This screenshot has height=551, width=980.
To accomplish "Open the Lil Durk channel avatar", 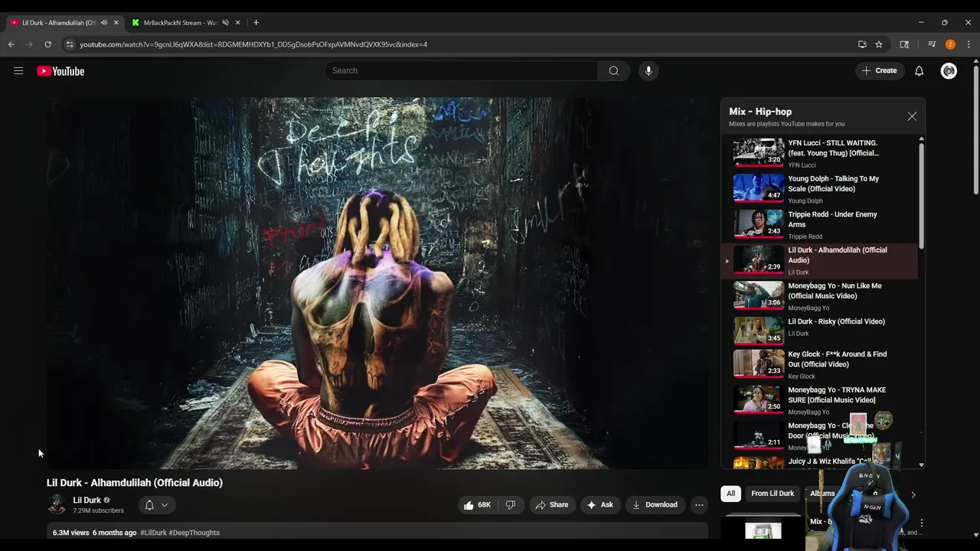I will tap(57, 504).
